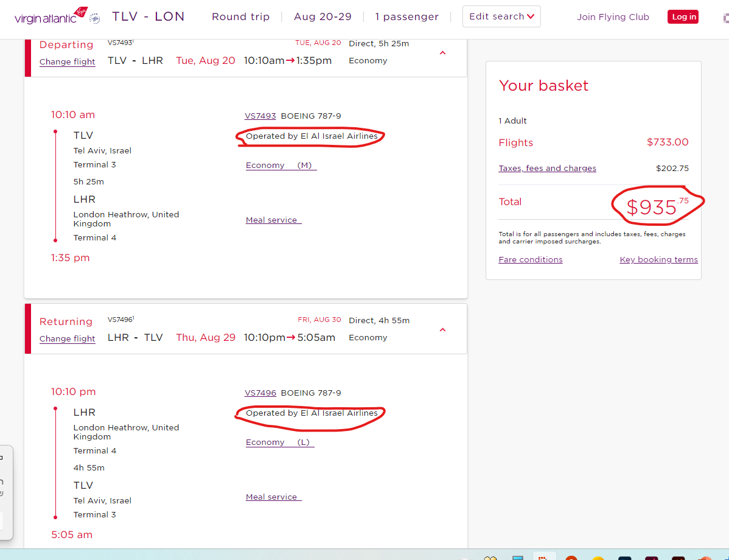Open the Edit search dropdown
Image resolution: width=729 pixels, height=560 pixels.
pos(501,16)
